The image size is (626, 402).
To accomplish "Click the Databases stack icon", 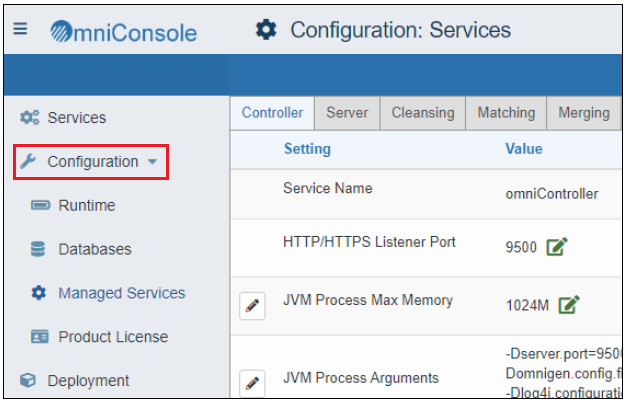I will point(38,249).
